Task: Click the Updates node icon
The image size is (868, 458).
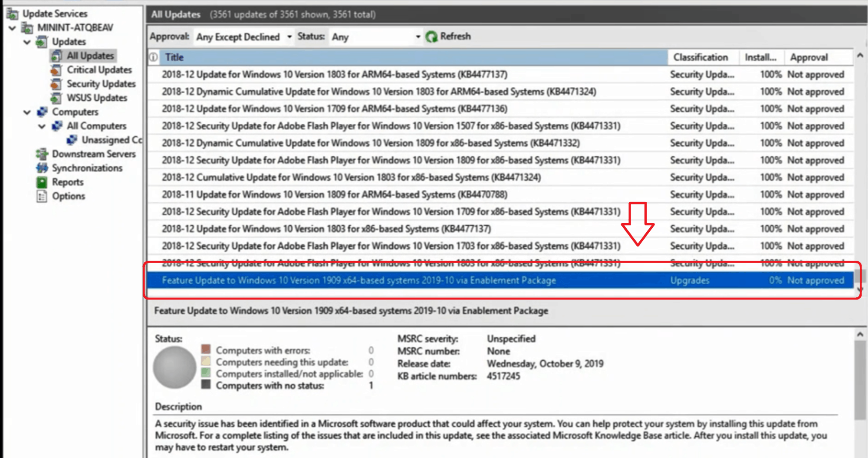Action: 42,42
